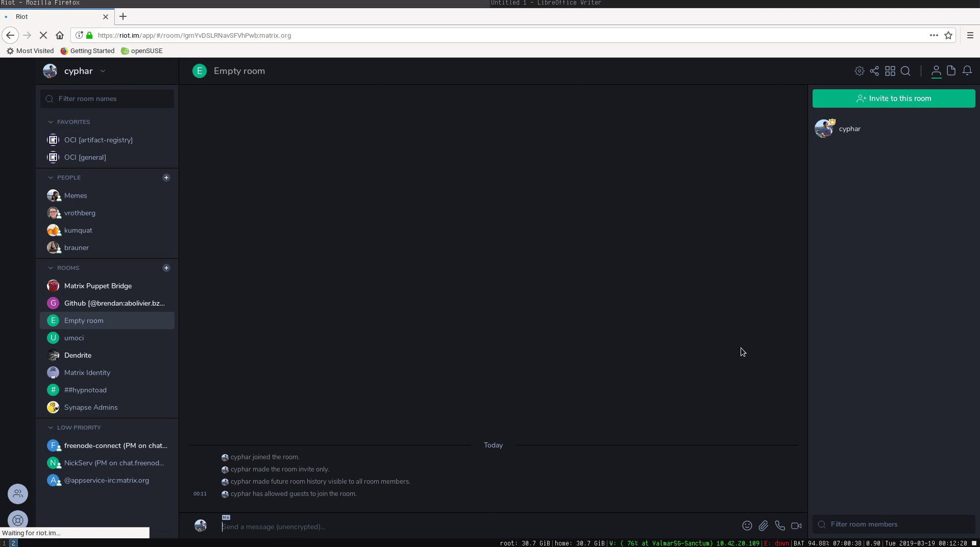Open Most Visited bookmarks folder
Image resolution: width=980 pixels, height=547 pixels.
pos(30,51)
